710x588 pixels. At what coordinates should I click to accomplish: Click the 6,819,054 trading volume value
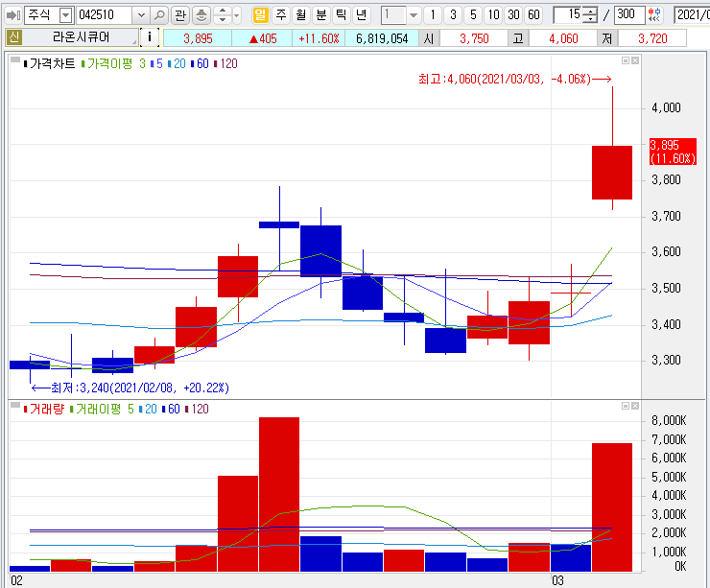pyautogui.click(x=382, y=38)
